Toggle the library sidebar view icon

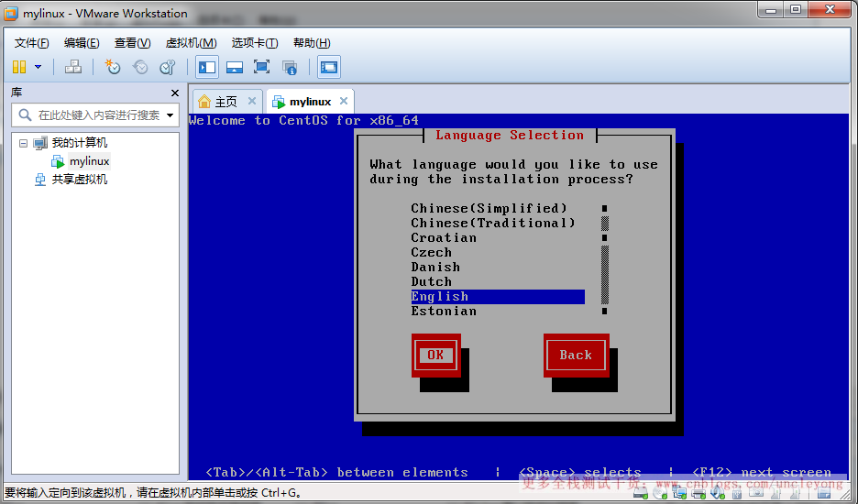pos(207,67)
